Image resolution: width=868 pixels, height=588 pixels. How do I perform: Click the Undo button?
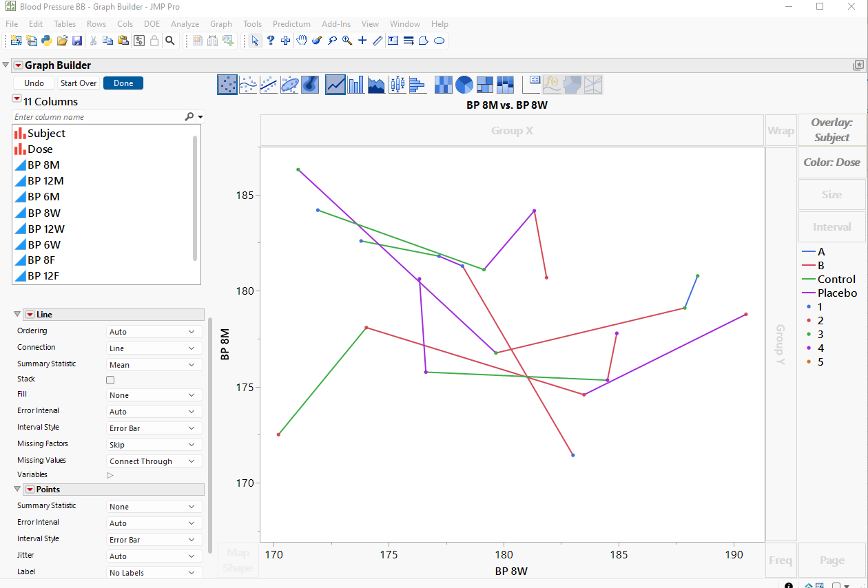[x=34, y=83]
